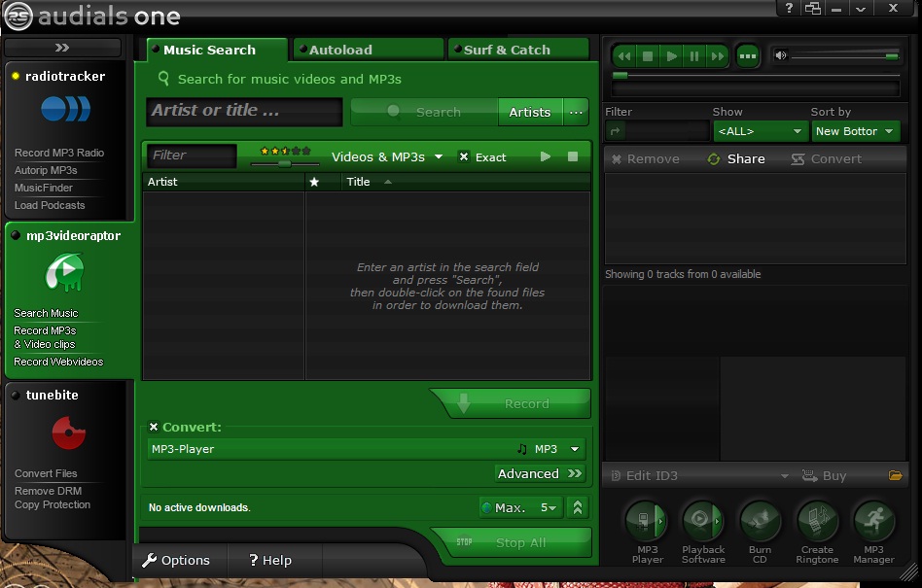This screenshot has height=588, width=922.
Task: Open Load Podcasts
Action: 50,206
